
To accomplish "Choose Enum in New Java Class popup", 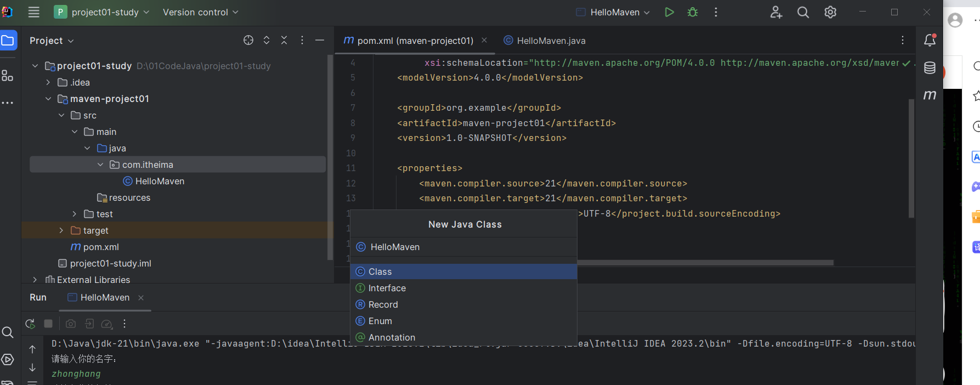I will (464, 321).
